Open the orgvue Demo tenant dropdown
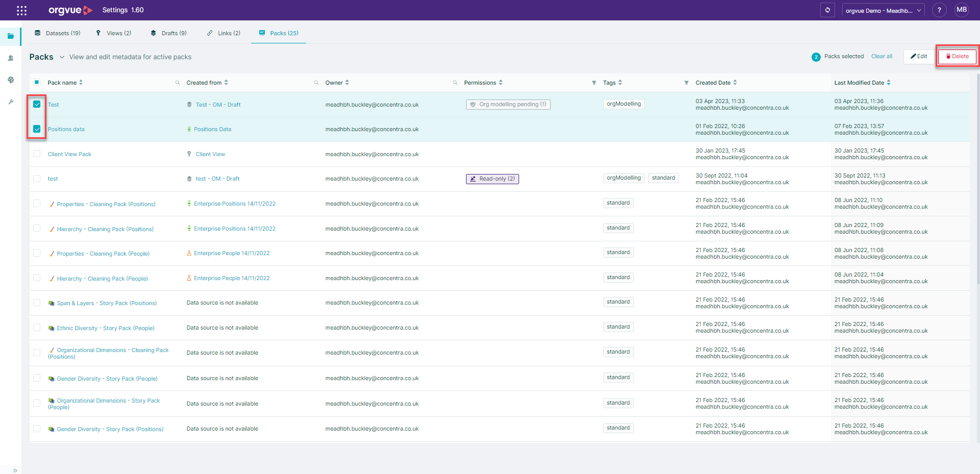Screen dimensions: 980x474 [x=883, y=10]
